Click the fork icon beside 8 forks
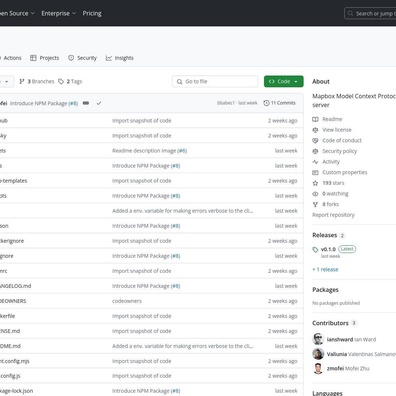The image size is (396, 396). [315, 204]
